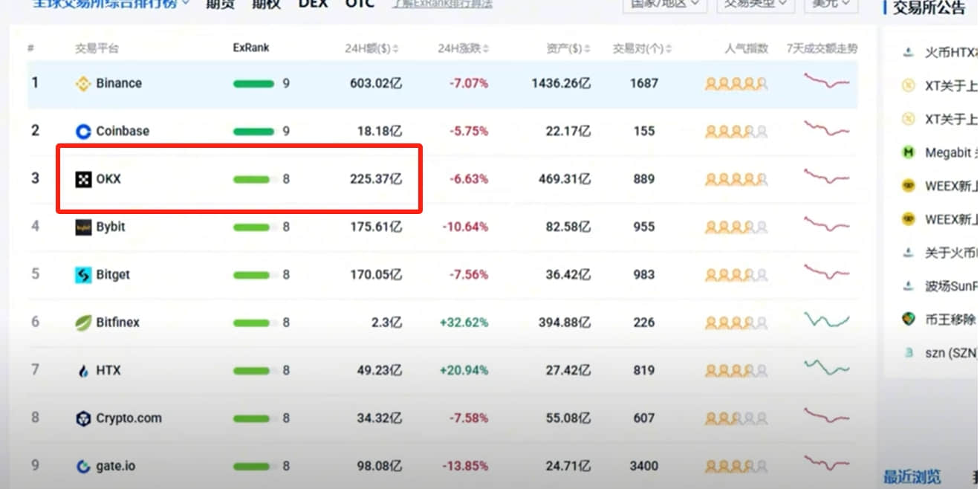980x489 pixels.
Task: Open the szn (SZN) announcement link
Action: [951, 352]
